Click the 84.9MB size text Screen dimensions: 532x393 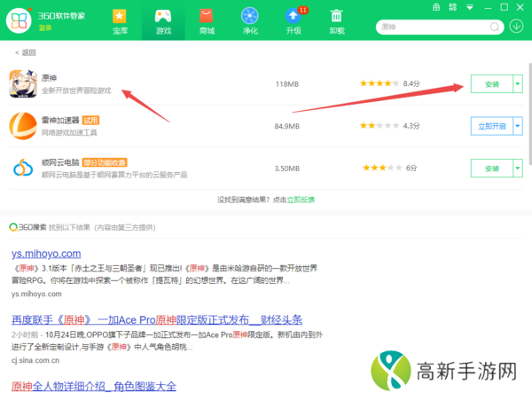(x=287, y=127)
